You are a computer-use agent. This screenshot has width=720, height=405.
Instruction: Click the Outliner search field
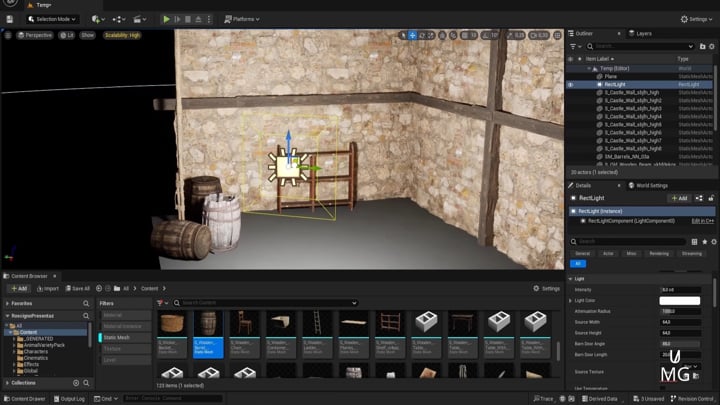pos(640,46)
